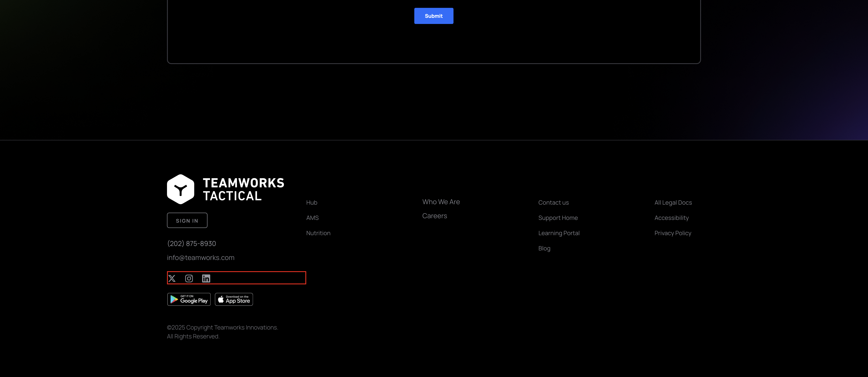Click the Google Play store badge

189,299
